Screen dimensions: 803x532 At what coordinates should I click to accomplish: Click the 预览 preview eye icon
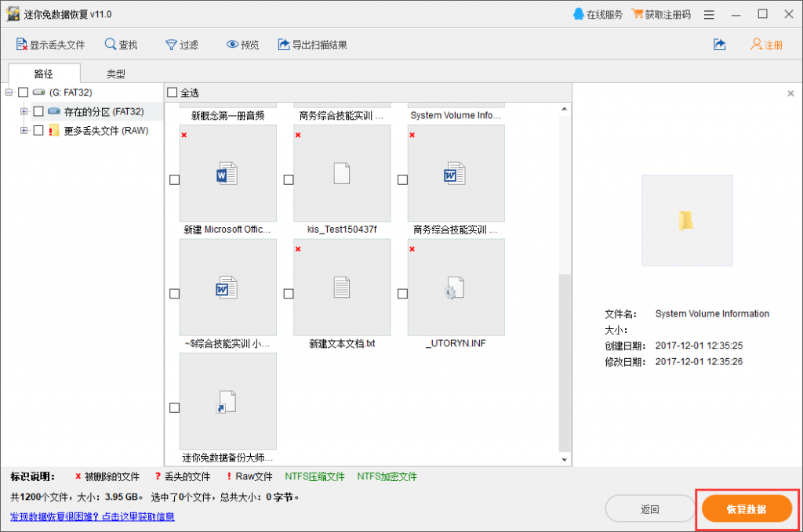click(x=232, y=45)
